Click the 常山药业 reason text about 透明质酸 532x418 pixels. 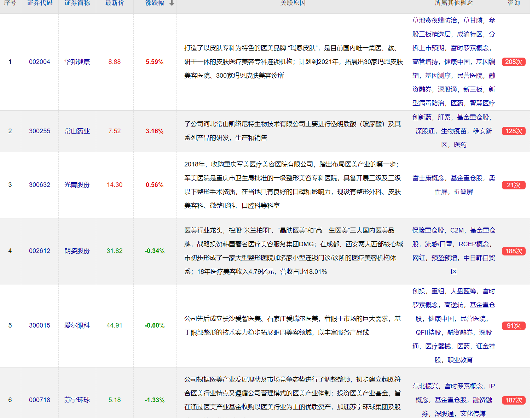[293, 131]
